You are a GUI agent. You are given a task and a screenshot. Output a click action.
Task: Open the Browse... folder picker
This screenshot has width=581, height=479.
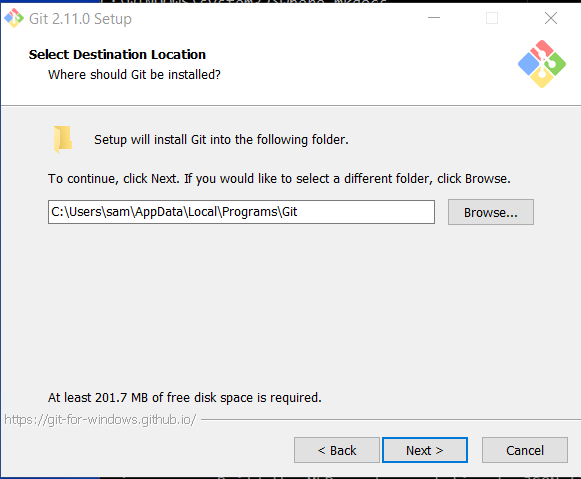(491, 212)
